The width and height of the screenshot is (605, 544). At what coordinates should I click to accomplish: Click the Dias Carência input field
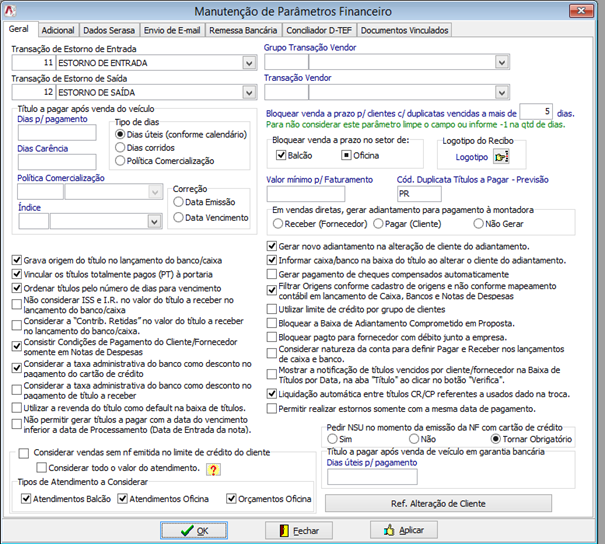57,162
